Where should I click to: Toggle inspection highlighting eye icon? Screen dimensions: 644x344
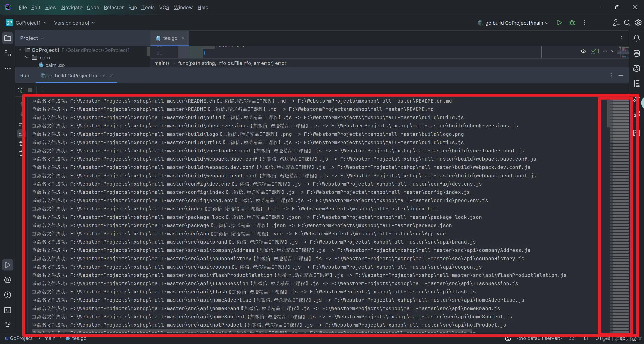[583, 51]
